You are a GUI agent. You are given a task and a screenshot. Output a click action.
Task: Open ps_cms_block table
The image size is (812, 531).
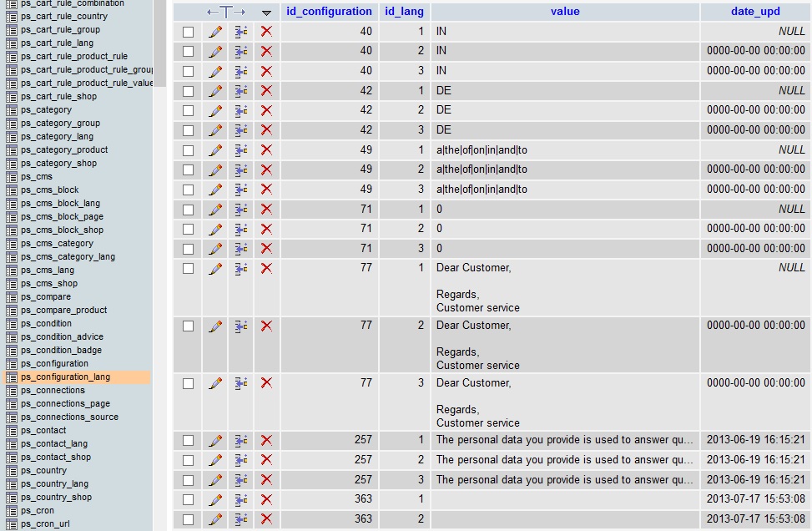50,190
